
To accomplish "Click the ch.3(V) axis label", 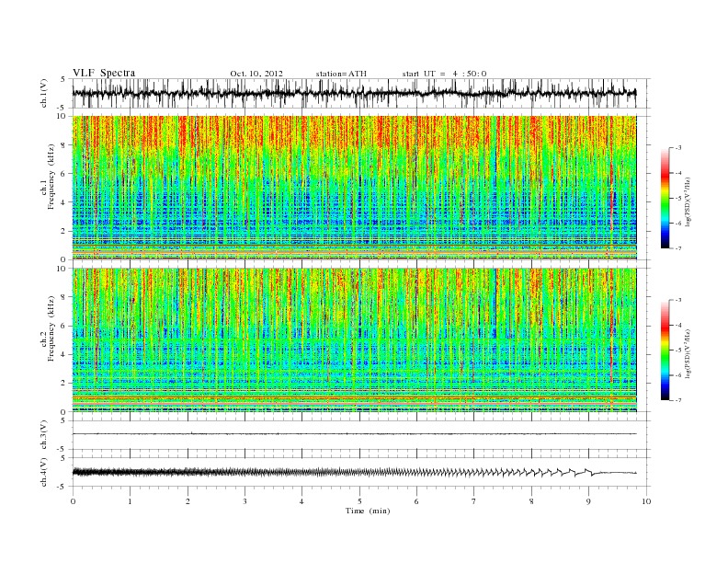I will point(44,435).
